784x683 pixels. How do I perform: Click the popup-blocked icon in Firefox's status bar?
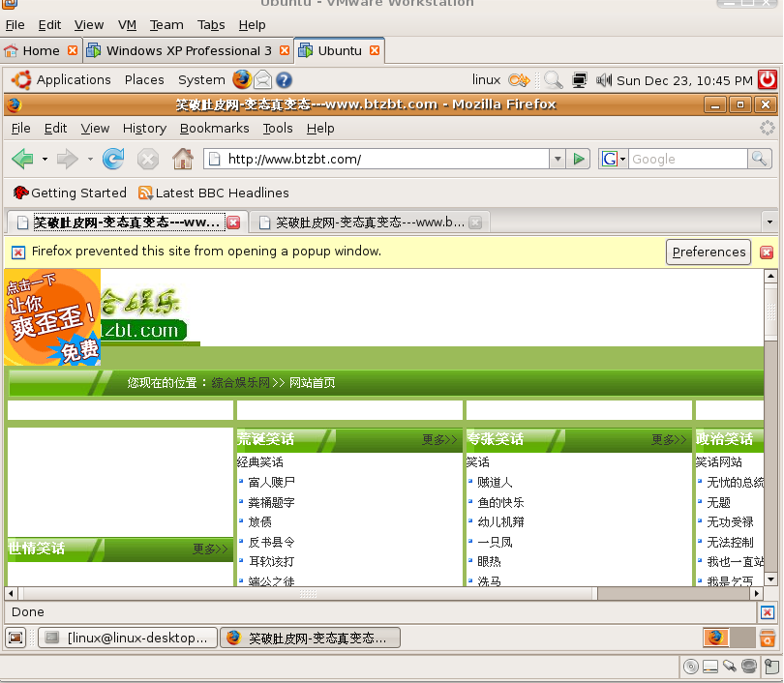(x=768, y=612)
